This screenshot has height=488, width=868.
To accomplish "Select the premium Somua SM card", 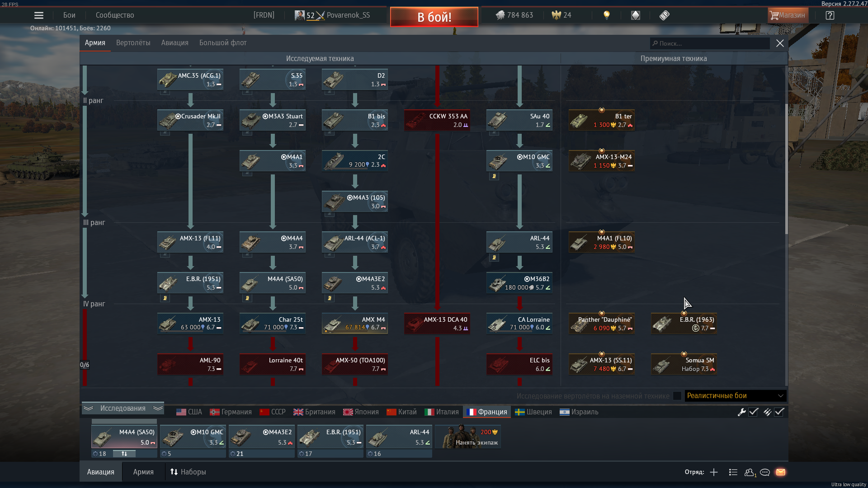I will tap(684, 364).
